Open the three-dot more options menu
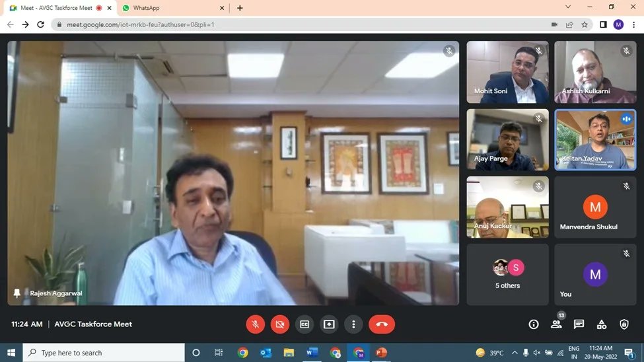 (x=353, y=324)
